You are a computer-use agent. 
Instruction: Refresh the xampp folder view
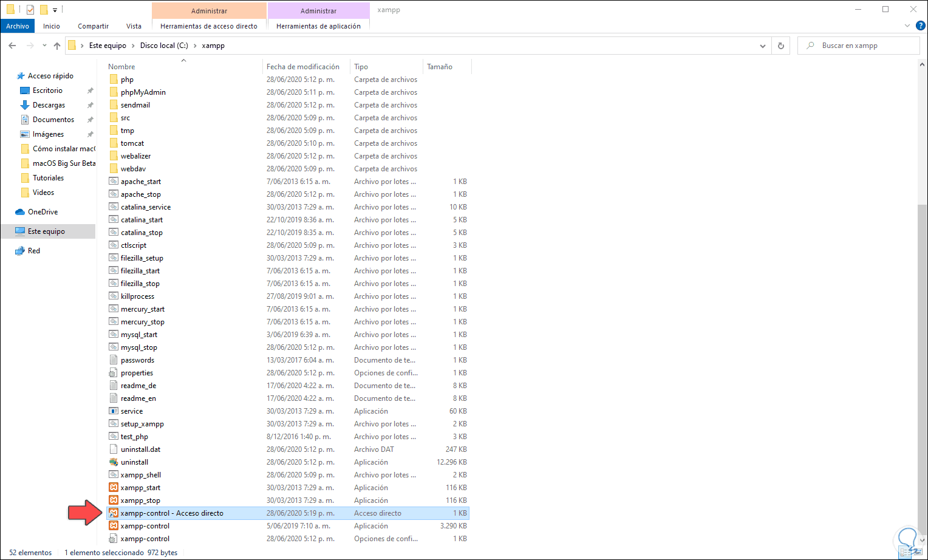pos(781,46)
